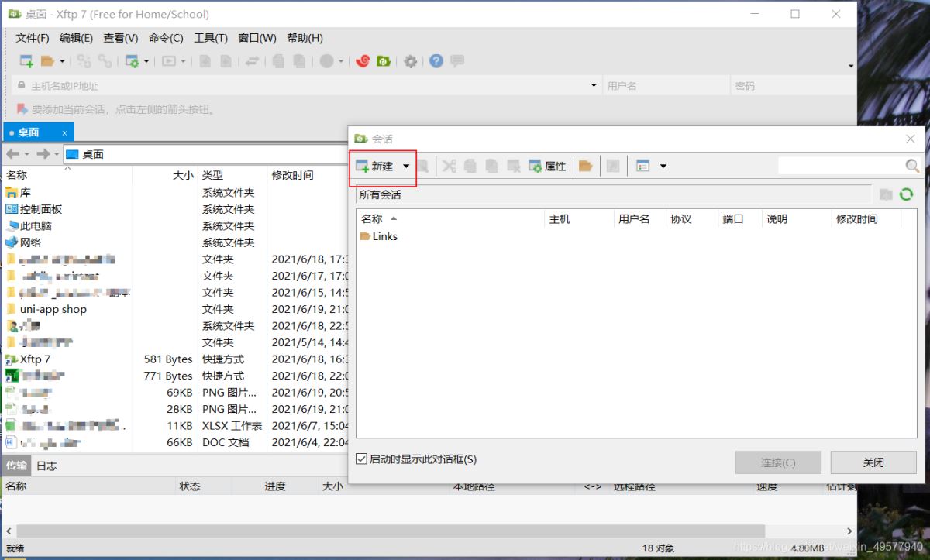Switch to the 日志 log tab
Image resolution: width=930 pixels, height=560 pixels.
46,466
